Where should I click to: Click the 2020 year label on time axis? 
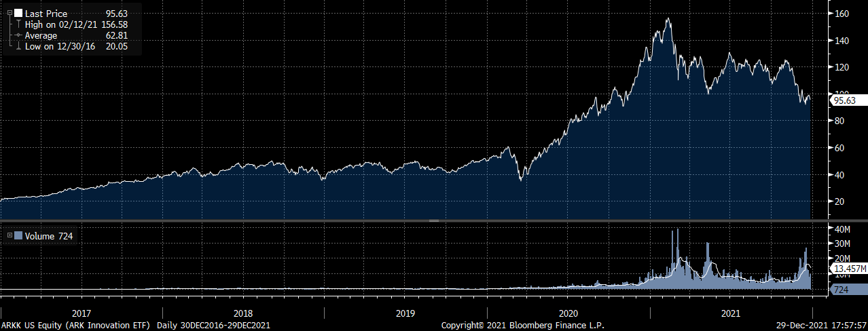pos(568,313)
